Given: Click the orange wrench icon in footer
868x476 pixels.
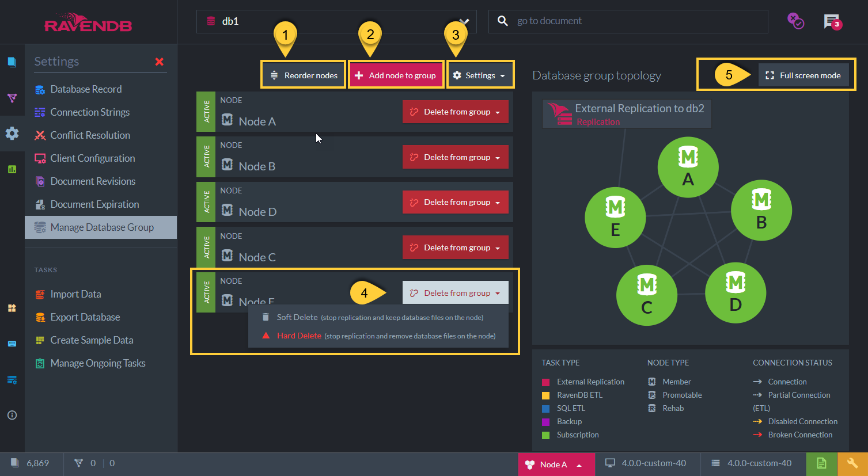Looking at the screenshot, I should tap(852, 464).
